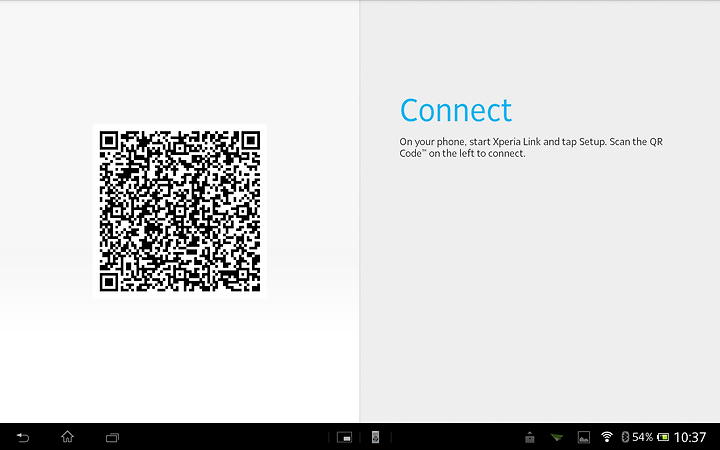The height and width of the screenshot is (450, 720).
Task: Open the small apps launcher icon
Action: pos(344,437)
